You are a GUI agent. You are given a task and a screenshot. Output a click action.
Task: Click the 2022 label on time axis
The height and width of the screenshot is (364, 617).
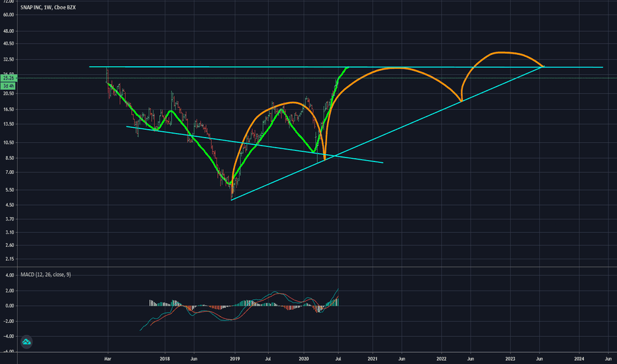442,359
